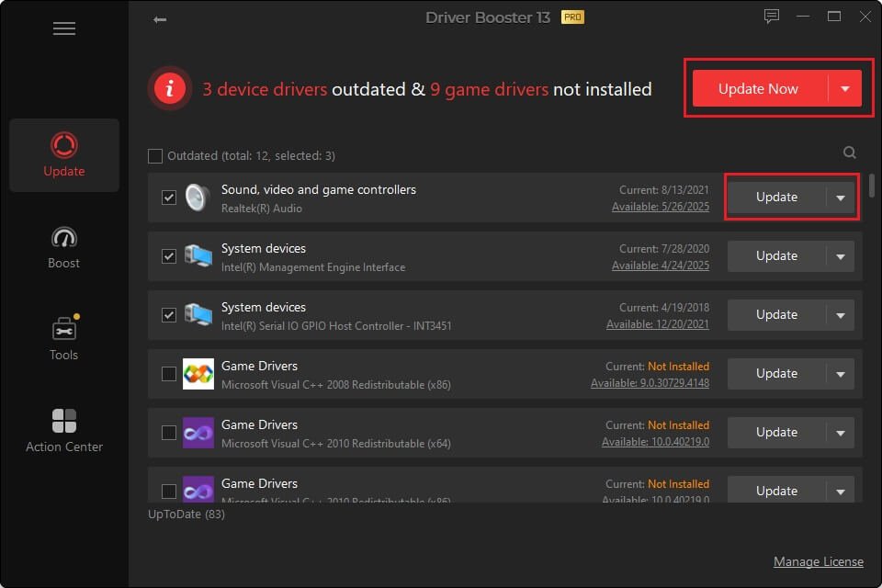
Task: Open Available: 12/20/2021 version link
Action: click(658, 324)
